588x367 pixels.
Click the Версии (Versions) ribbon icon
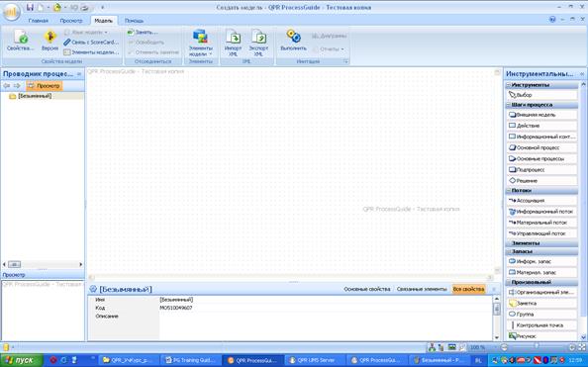pos(49,41)
